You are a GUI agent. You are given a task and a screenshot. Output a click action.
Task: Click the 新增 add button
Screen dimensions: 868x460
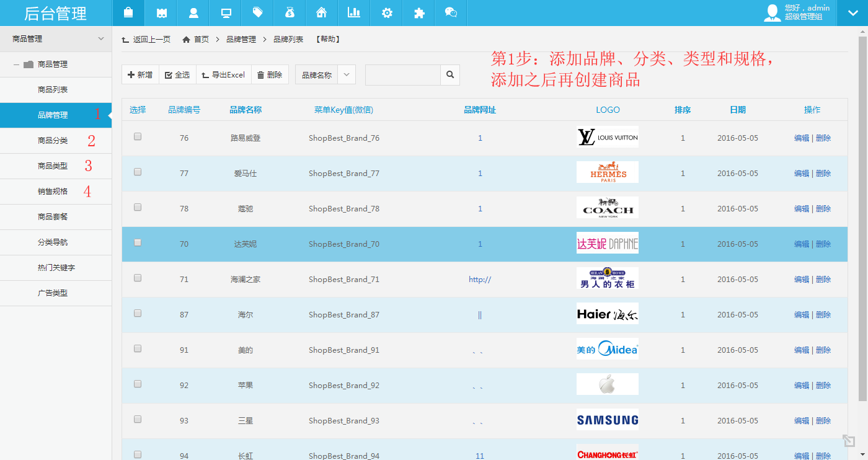coord(140,74)
